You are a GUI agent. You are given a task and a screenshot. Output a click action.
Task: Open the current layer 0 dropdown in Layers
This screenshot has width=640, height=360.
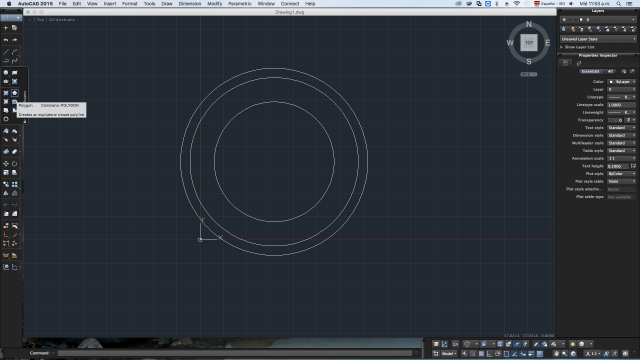[598, 19]
